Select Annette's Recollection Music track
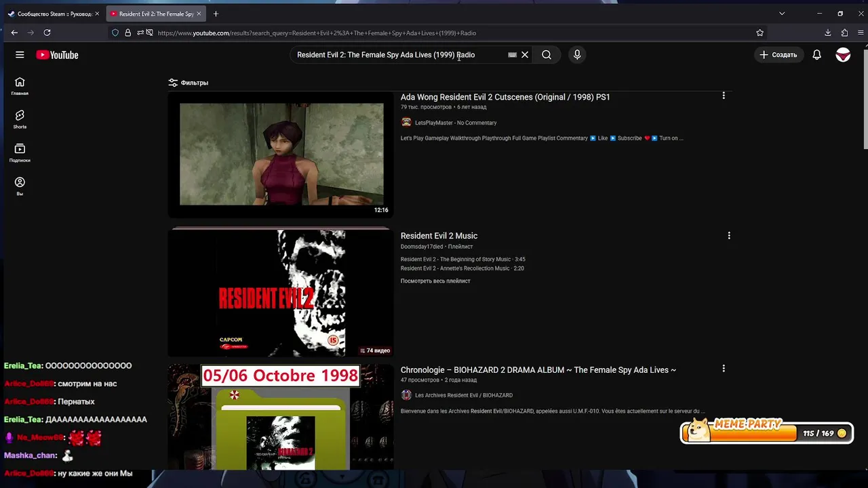Viewport: 868px width, 488px height. click(x=462, y=268)
